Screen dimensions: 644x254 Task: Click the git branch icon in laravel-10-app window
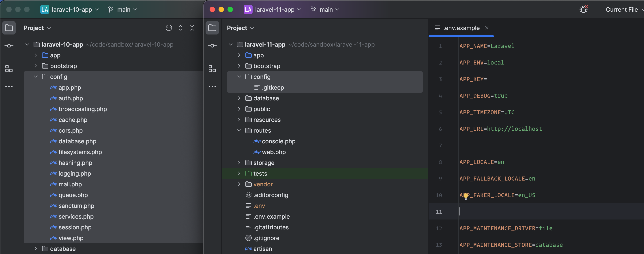111,9
